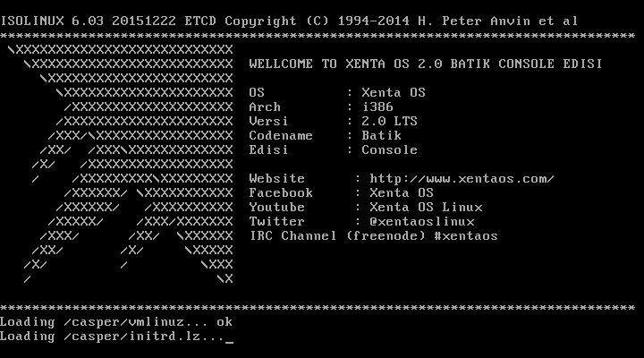The height and width of the screenshot is (358, 644).
Task: Click the ISOLINUX 6.03 copyright header line
Action: click(x=289, y=21)
